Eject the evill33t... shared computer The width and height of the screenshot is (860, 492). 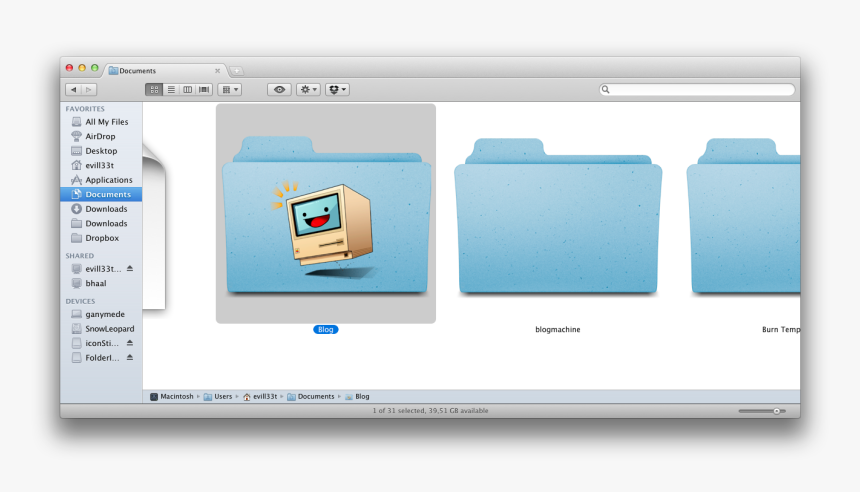click(130, 269)
